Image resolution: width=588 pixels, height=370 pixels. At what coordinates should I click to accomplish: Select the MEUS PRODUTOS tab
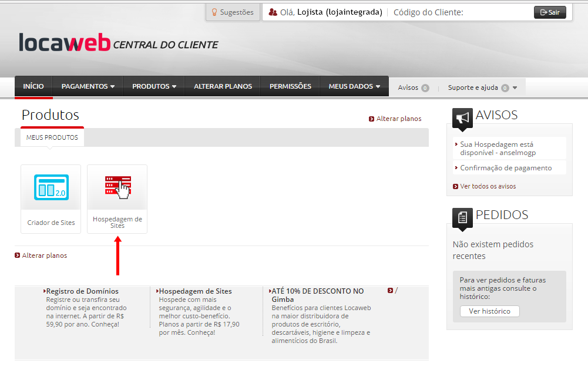[x=52, y=137]
